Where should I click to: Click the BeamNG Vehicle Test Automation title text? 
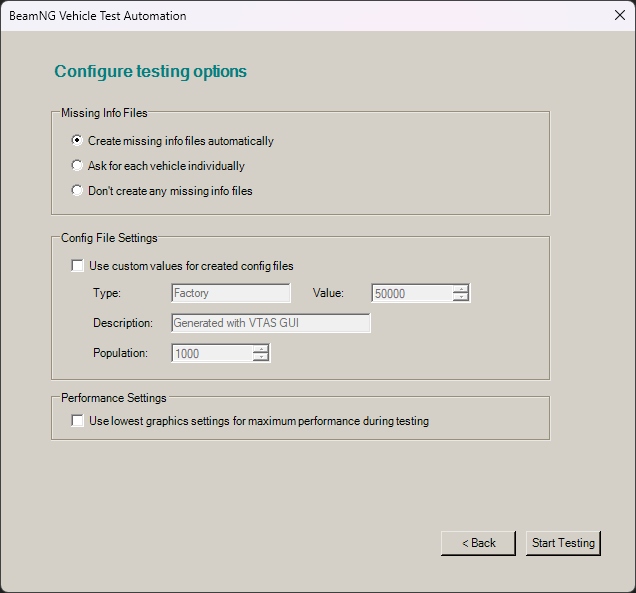click(x=98, y=16)
